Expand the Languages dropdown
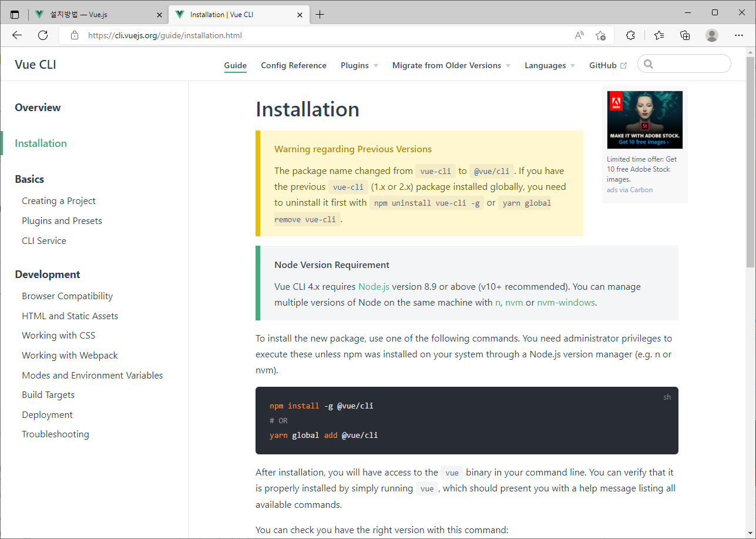756x539 pixels. [x=550, y=65]
